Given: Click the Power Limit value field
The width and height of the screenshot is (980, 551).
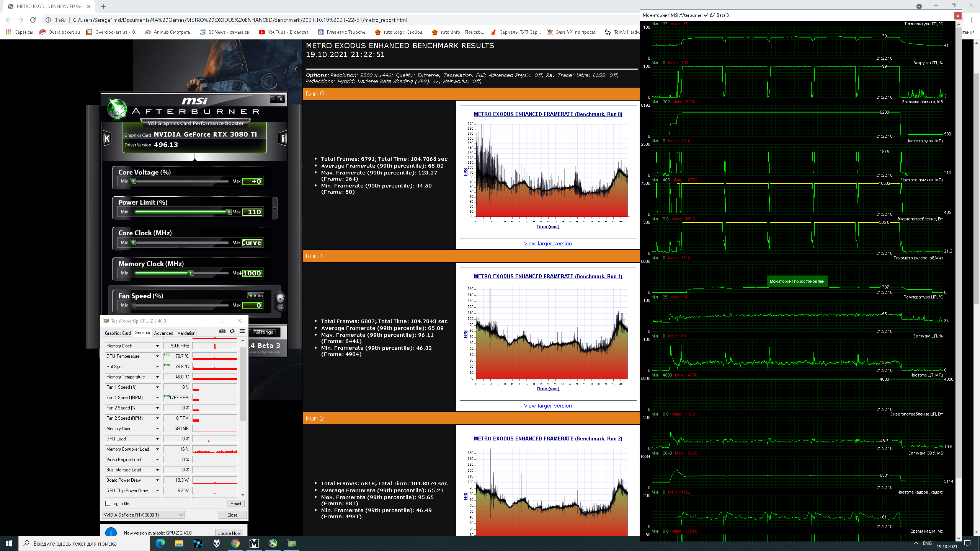Looking at the screenshot, I should click(x=253, y=212).
